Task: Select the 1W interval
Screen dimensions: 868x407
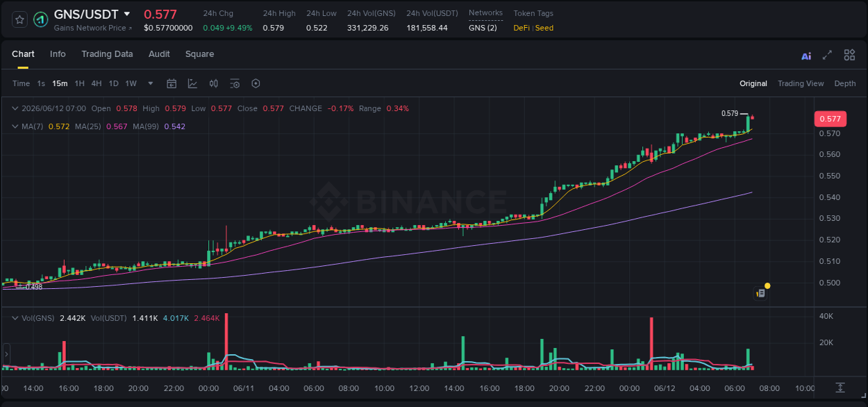Action: pyautogui.click(x=131, y=83)
